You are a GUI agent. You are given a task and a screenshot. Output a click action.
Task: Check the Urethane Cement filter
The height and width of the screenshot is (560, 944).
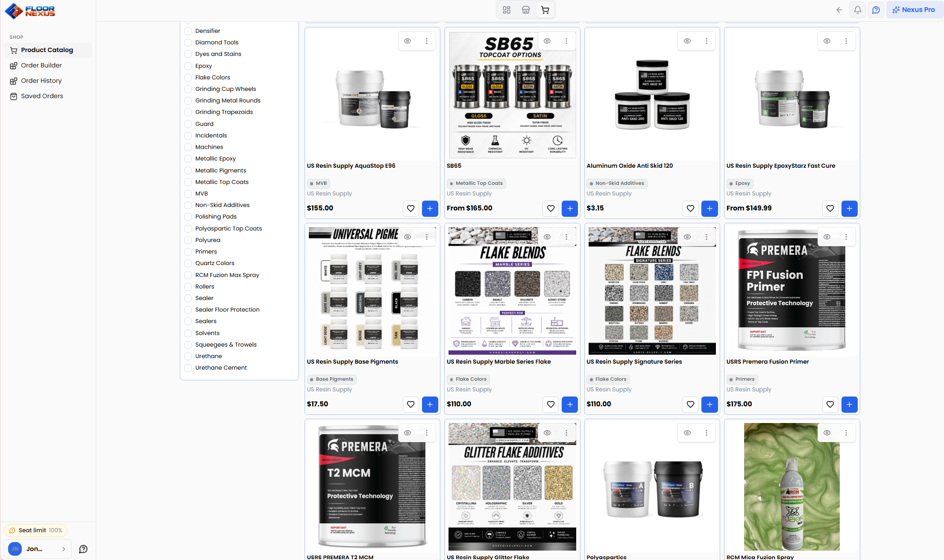pyautogui.click(x=188, y=367)
